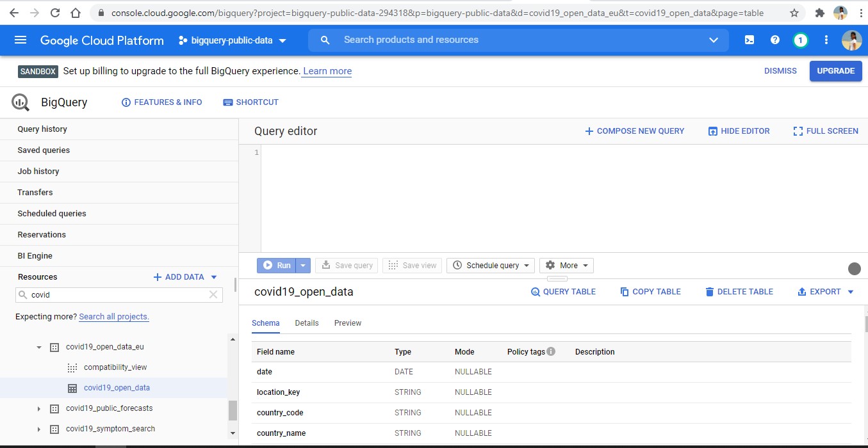Switch to the Details tab
The height and width of the screenshot is (448, 868).
[x=307, y=323]
